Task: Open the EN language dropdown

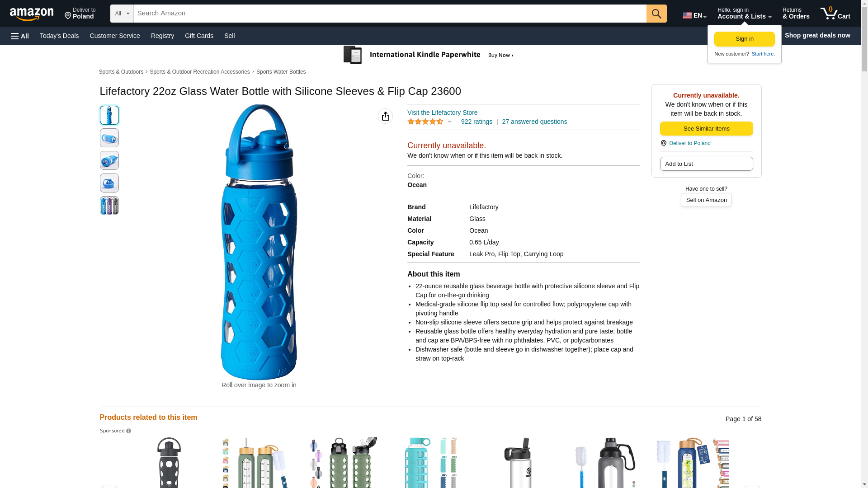Action: click(x=694, y=15)
